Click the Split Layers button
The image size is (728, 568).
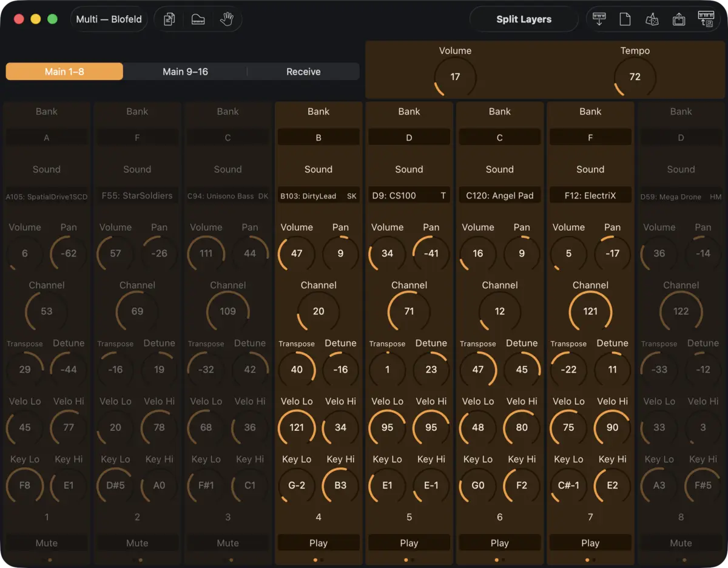[x=524, y=19]
